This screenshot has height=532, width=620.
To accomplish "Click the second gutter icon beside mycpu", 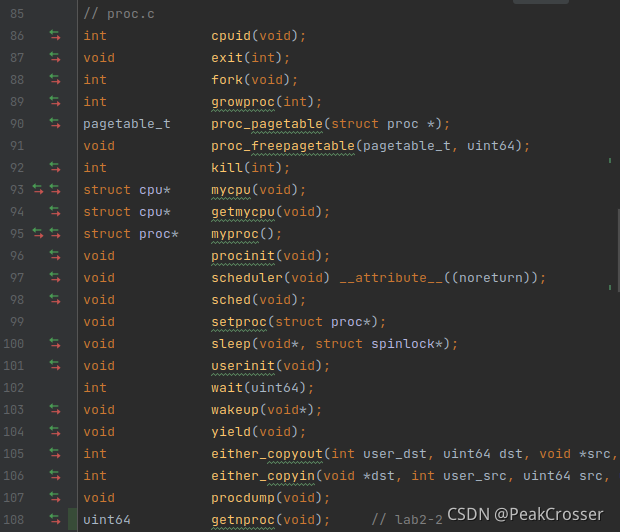I will (x=55, y=189).
